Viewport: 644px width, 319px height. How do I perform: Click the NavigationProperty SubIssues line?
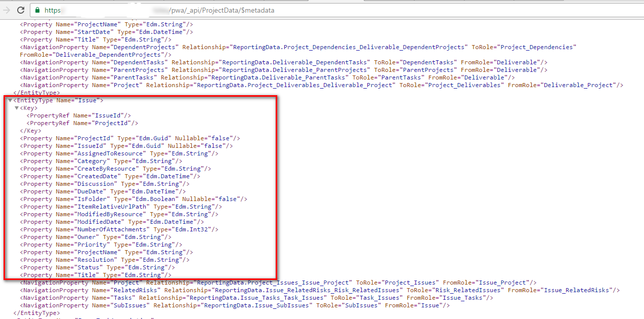tap(235, 305)
